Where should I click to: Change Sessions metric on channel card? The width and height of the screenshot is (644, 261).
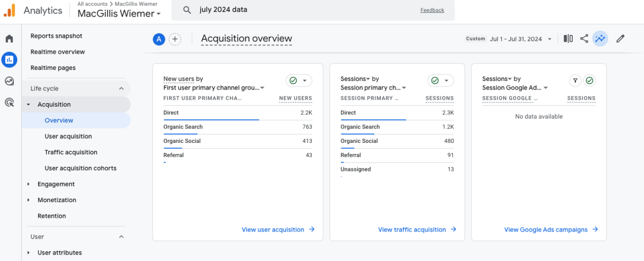click(x=355, y=79)
